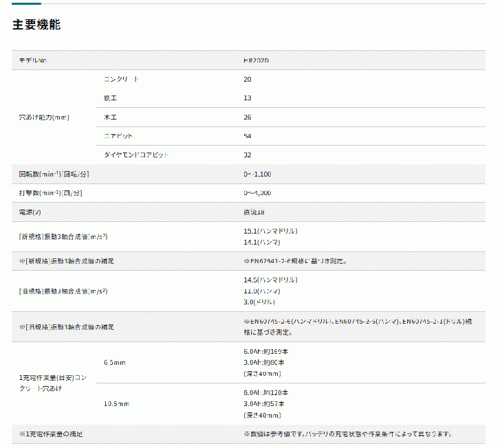The width and height of the screenshot is (502, 448).
Task: Click (深さ40mm) in the 6.5mm row
Action: click(x=262, y=373)
